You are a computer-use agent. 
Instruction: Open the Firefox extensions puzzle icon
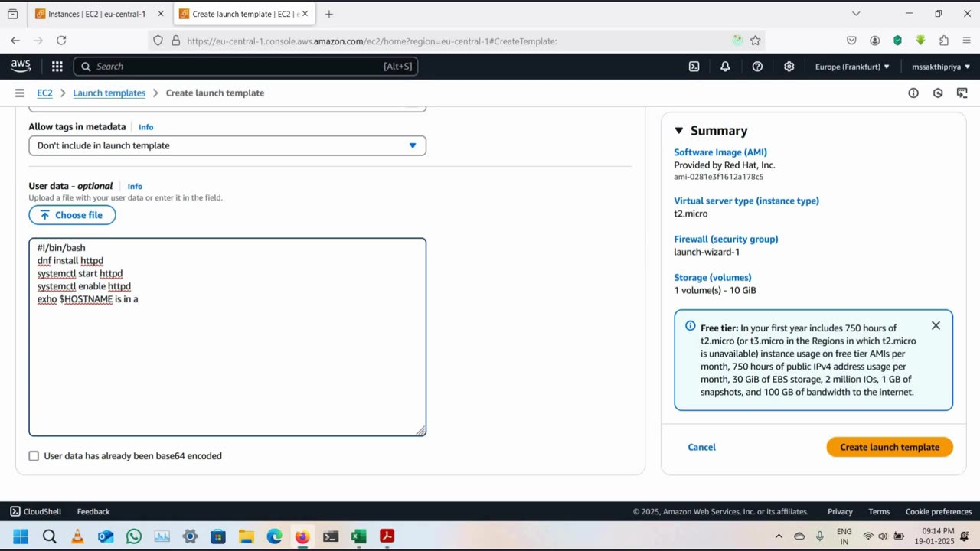(x=943, y=41)
